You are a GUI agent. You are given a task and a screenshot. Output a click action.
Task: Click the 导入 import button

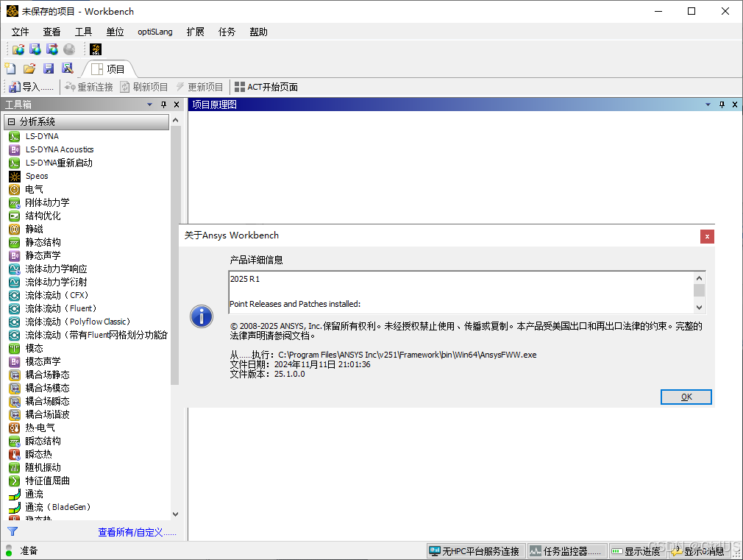click(32, 88)
